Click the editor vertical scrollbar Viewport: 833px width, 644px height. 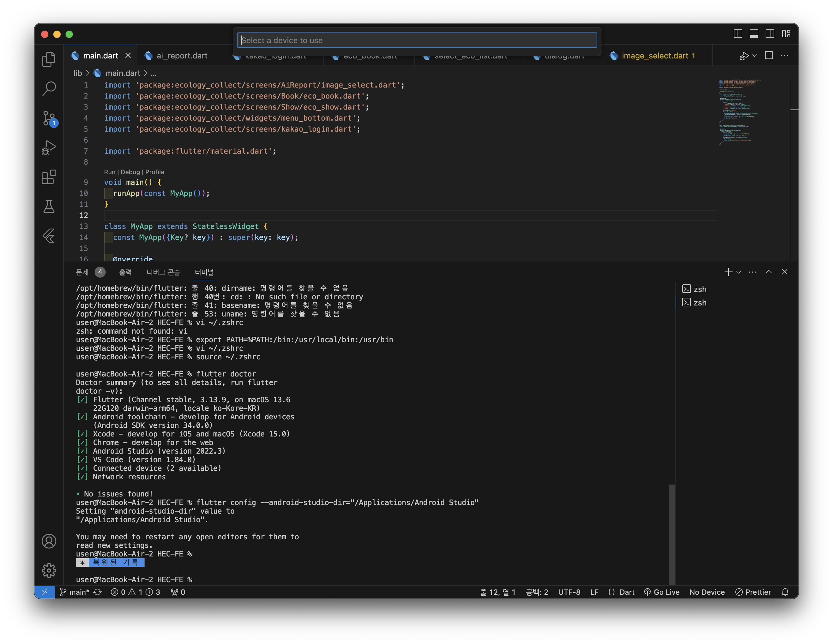(794, 170)
